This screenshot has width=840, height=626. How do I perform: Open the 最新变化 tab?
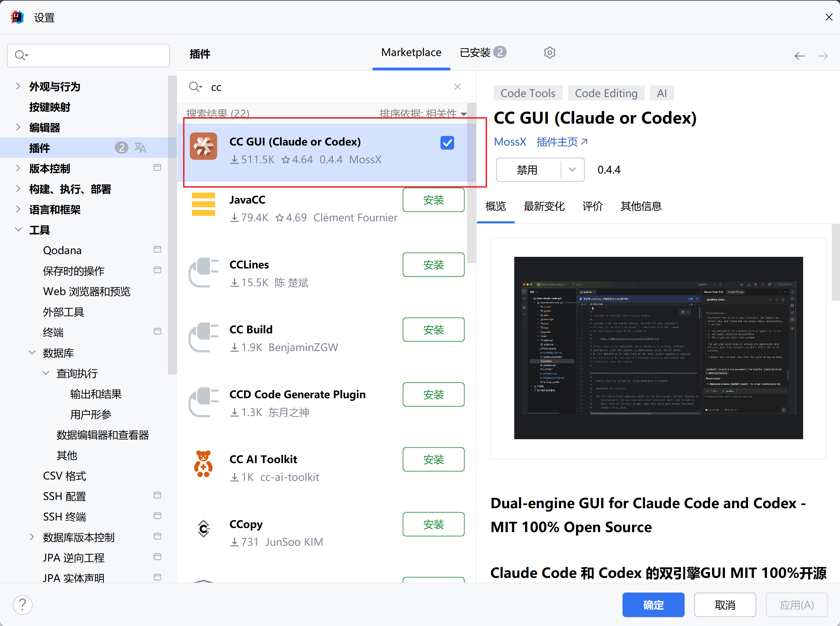(x=544, y=206)
